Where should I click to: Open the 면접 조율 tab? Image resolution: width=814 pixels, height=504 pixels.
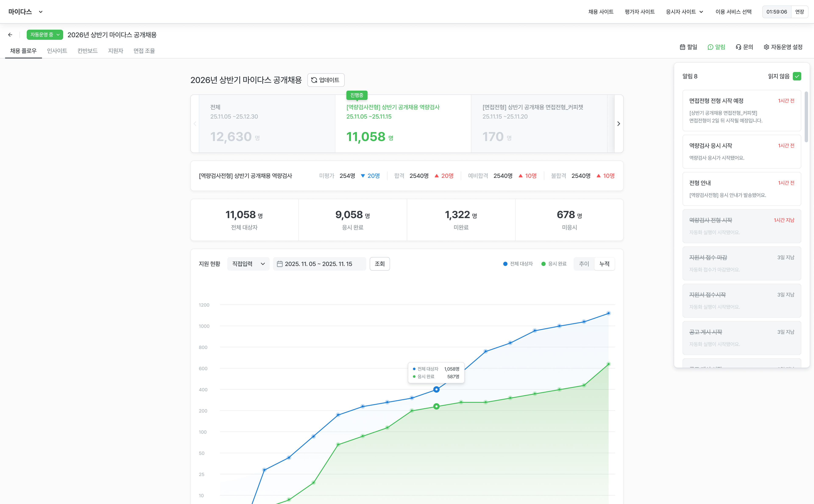tap(144, 51)
